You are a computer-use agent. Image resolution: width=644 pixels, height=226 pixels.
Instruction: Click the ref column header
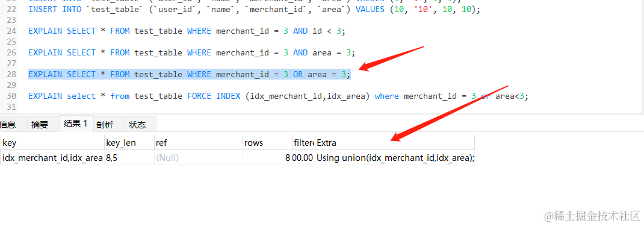[199, 143]
